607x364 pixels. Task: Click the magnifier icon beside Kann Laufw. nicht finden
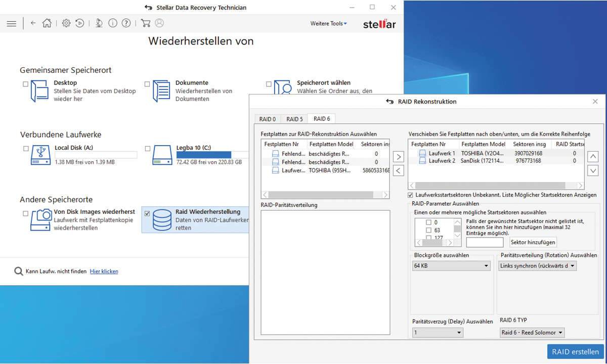(18, 271)
